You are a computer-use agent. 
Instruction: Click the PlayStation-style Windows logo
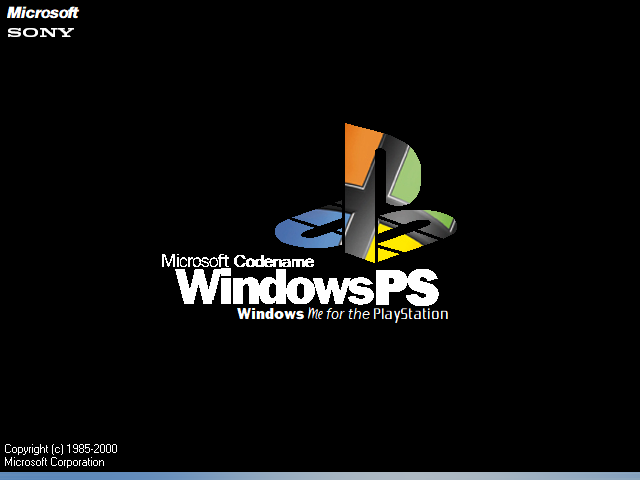click(366, 193)
